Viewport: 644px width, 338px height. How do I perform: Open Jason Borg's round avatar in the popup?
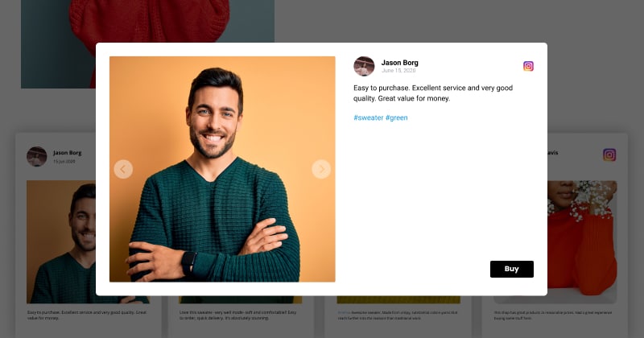[364, 66]
